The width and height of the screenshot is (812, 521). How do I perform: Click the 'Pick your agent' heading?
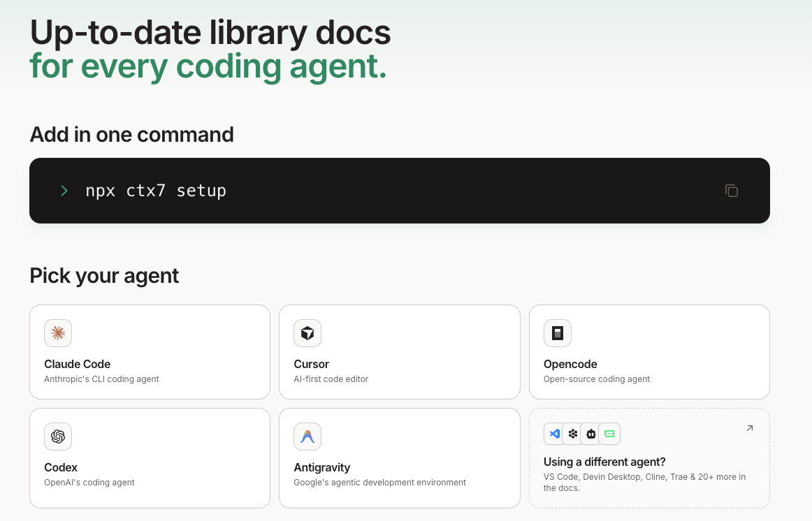104,276
